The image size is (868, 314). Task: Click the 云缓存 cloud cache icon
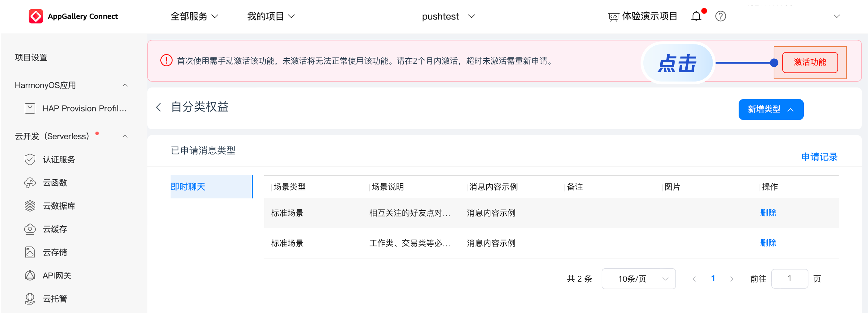[30, 229]
